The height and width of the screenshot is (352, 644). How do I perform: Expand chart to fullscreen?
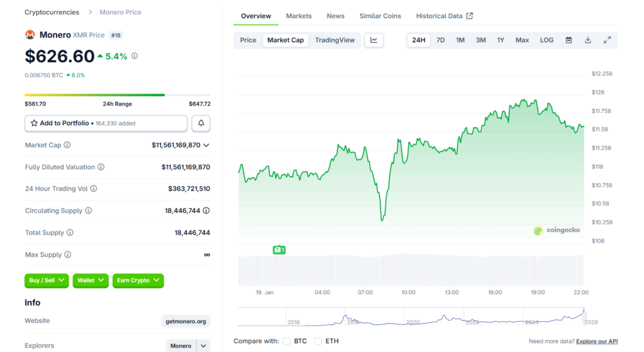point(607,40)
